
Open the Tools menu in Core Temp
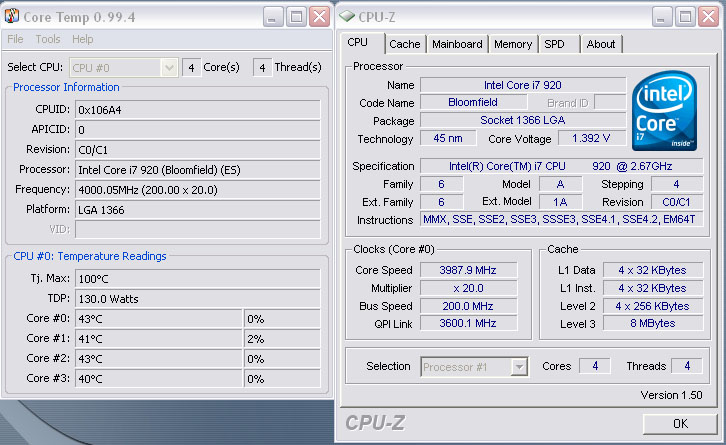(48, 39)
